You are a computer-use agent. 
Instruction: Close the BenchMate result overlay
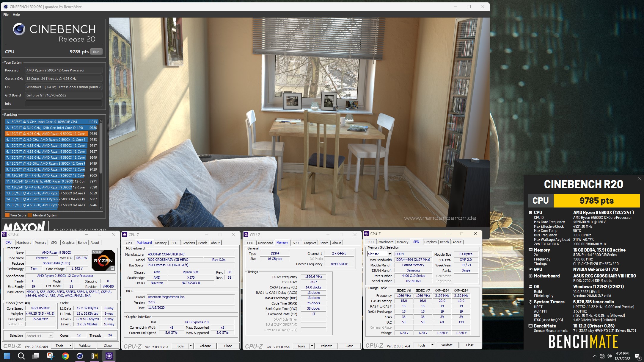(x=640, y=178)
